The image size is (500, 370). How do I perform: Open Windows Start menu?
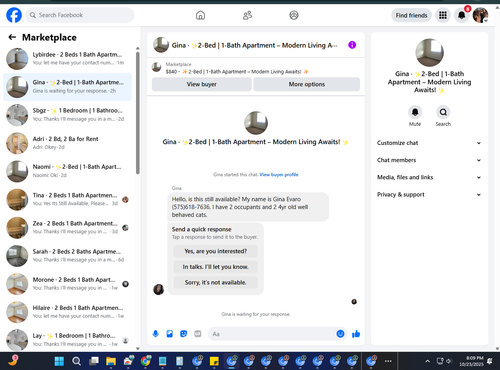coord(59,361)
